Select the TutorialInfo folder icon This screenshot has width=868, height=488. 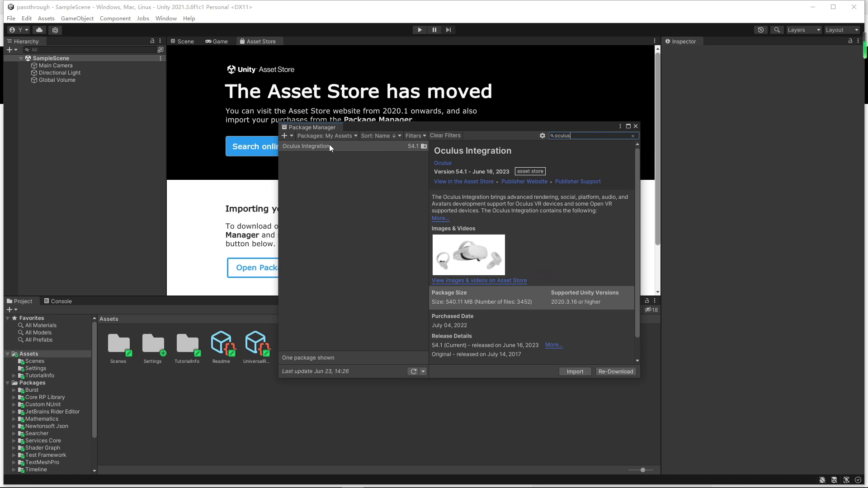coord(187,345)
